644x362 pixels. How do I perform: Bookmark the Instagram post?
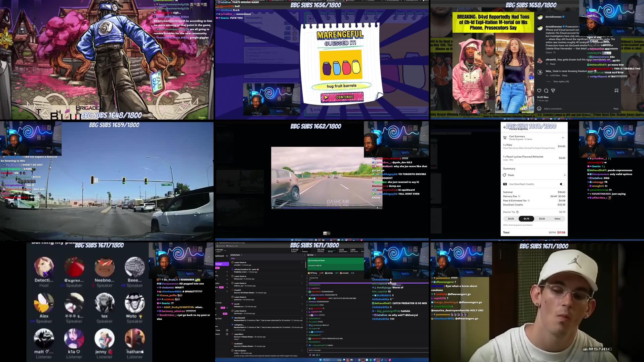click(616, 91)
